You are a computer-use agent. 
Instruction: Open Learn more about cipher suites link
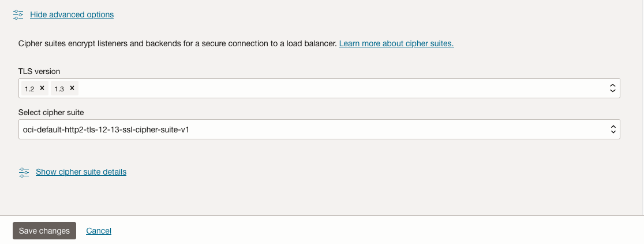click(x=396, y=43)
